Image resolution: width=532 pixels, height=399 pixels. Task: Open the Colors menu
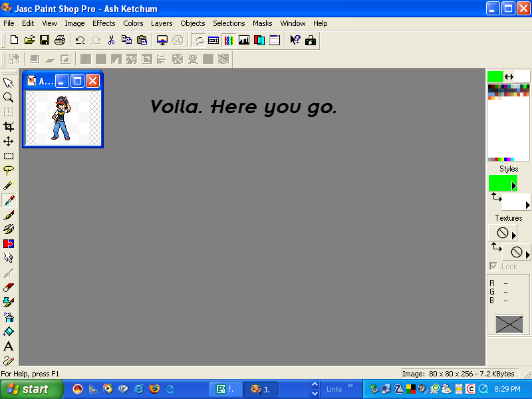[x=133, y=23]
